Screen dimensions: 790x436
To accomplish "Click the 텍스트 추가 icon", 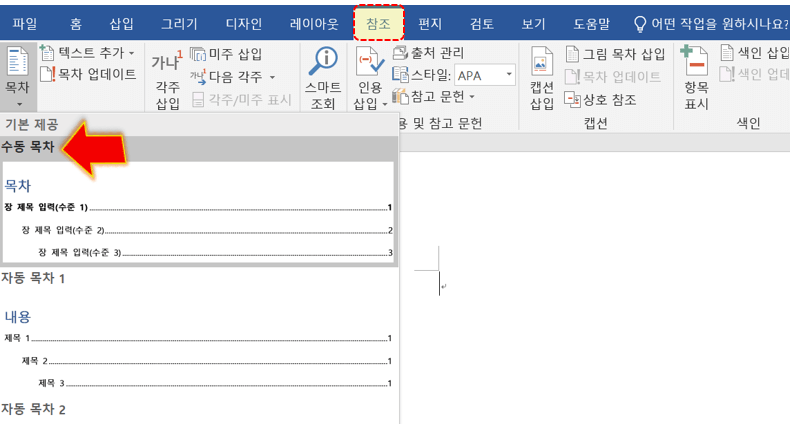I will [x=46, y=52].
